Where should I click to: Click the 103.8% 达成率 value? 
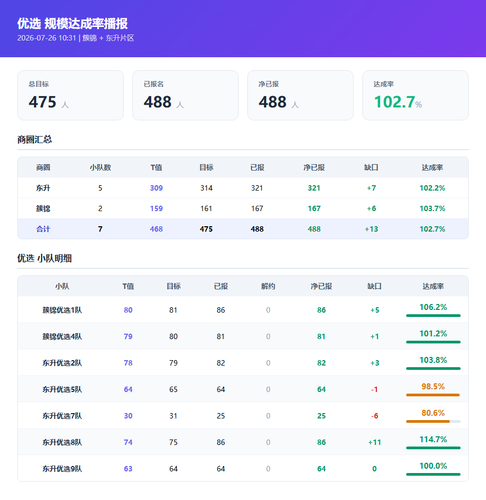click(433, 360)
